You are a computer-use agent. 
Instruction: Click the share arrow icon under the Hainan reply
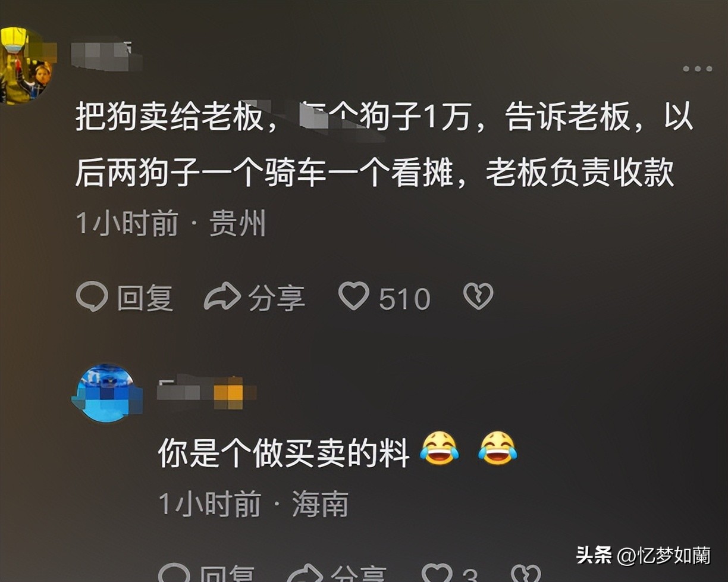[x=305, y=573]
